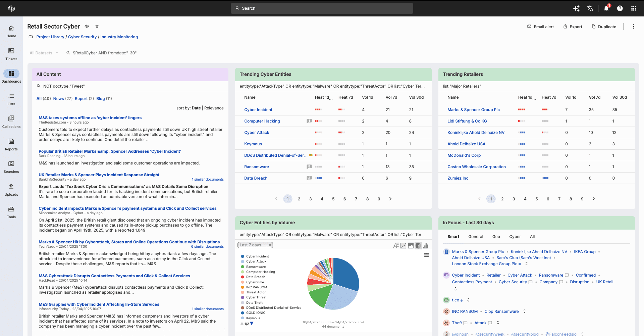Open the pie chart hamburger context menu
This screenshot has width=644, height=336.
click(x=426, y=255)
